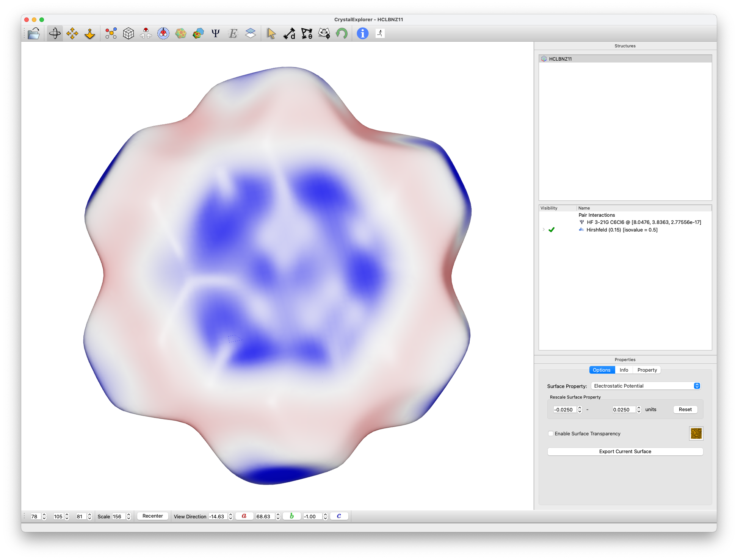Screen dimensions: 738x560
Task: Toggle visibility checkmark of Hirshfeld surface
Action: pyautogui.click(x=552, y=230)
